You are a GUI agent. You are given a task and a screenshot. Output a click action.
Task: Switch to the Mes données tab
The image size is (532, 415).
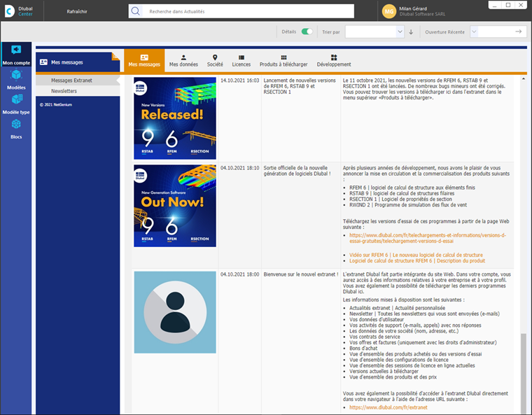pos(183,60)
